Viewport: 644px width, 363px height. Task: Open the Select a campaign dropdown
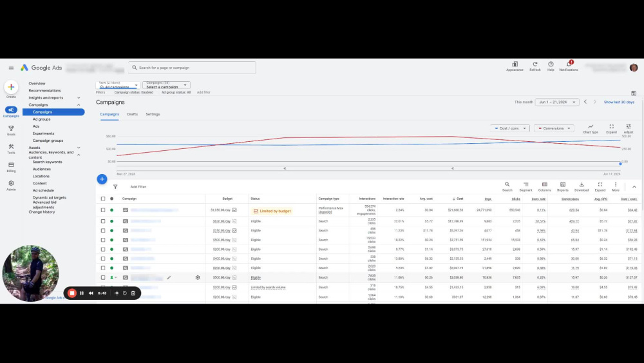[x=166, y=86]
